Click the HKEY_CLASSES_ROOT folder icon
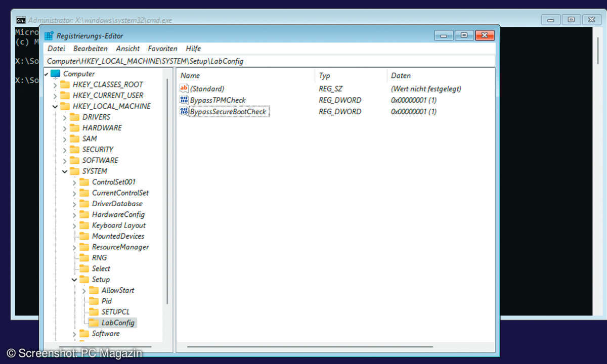607x364 pixels. (65, 84)
